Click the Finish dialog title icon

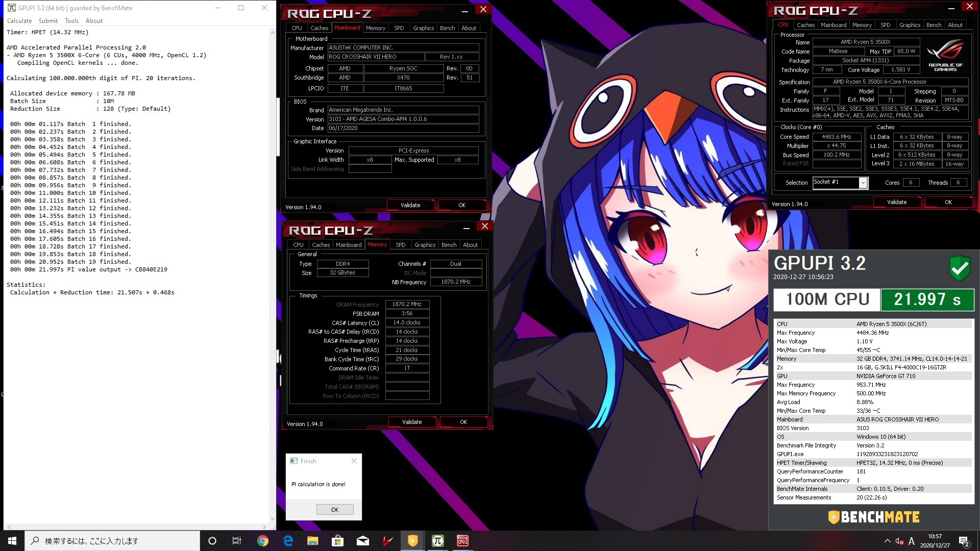click(x=294, y=461)
